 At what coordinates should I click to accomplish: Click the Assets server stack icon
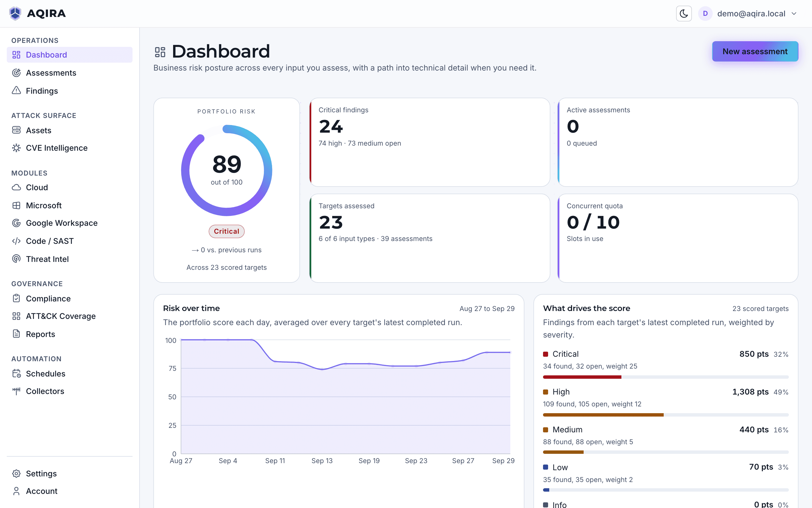tap(16, 130)
